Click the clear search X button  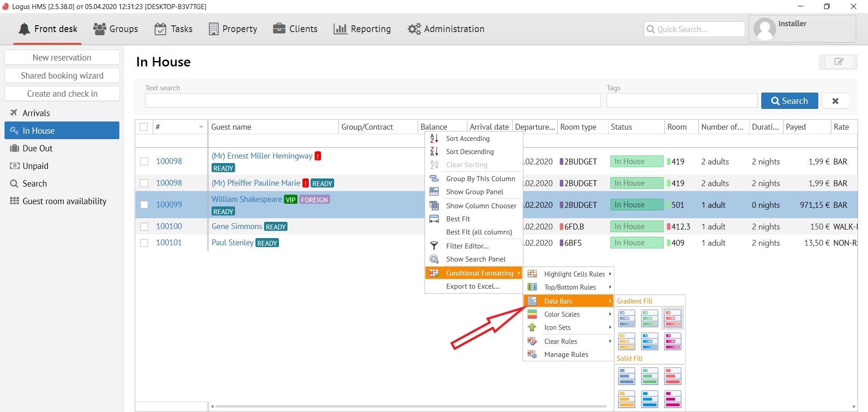[835, 101]
